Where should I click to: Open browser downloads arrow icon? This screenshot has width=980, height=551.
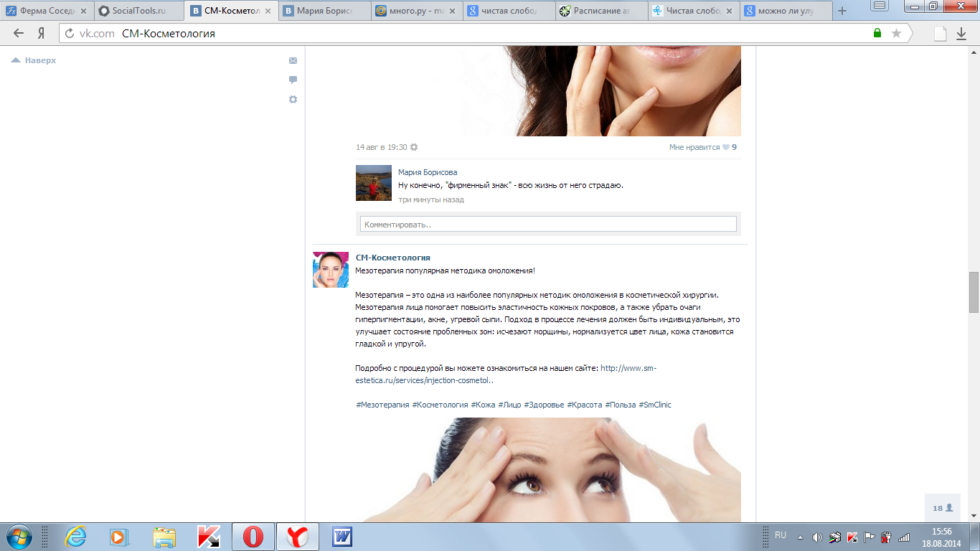[x=962, y=33]
